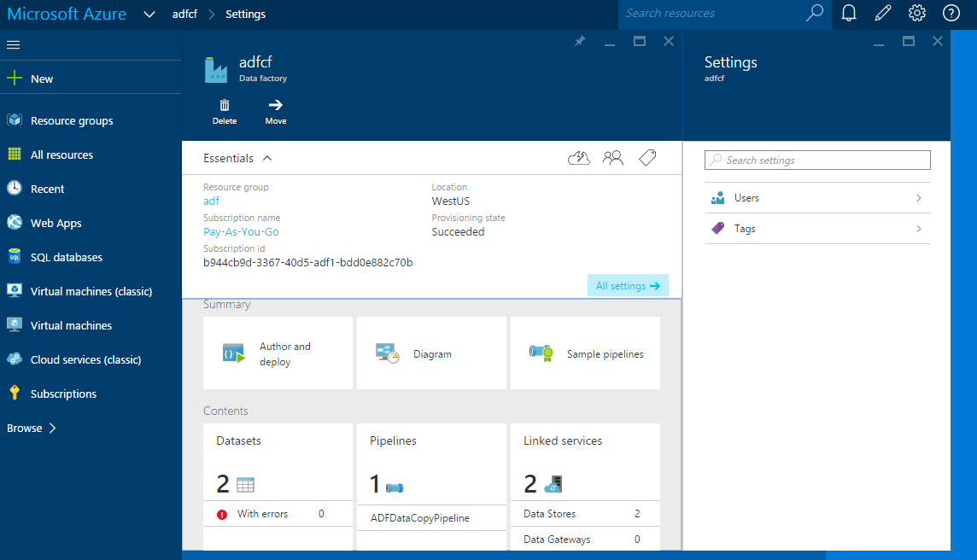977x560 pixels.
Task: Click the Recent clock icon
Action: [15, 188]
